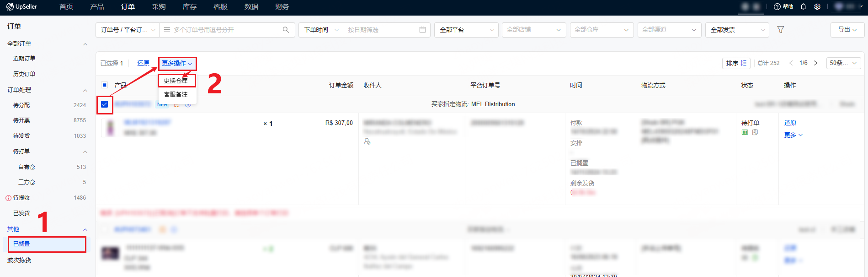Click the notification bell icon

pos(803,7)
